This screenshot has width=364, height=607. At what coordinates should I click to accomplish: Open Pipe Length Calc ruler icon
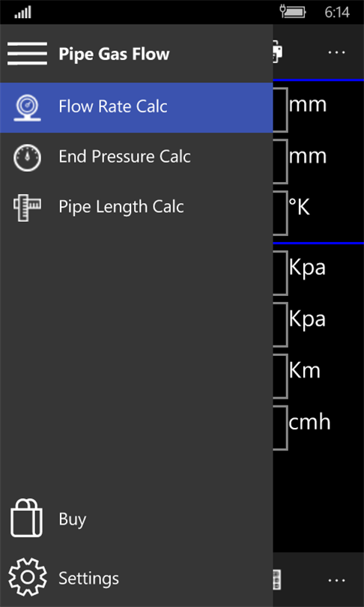pos(27,207)
